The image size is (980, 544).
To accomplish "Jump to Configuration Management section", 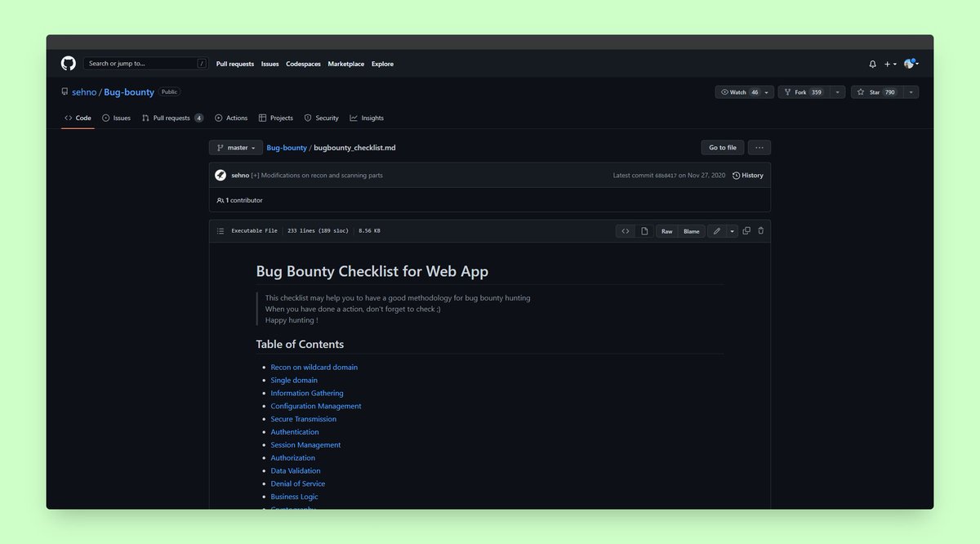I will tap(316, 406).
